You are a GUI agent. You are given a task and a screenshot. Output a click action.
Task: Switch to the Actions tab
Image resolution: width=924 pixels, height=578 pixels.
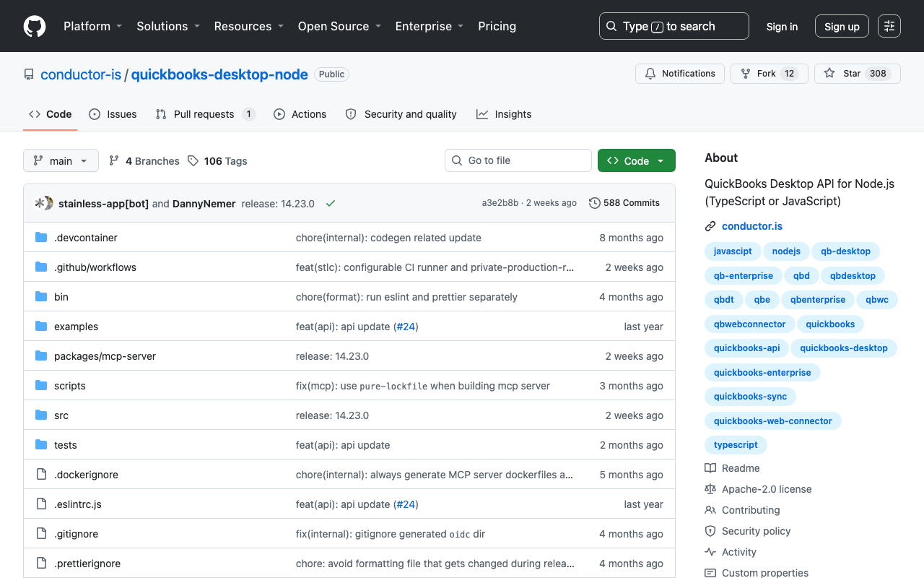coord(300,114)
